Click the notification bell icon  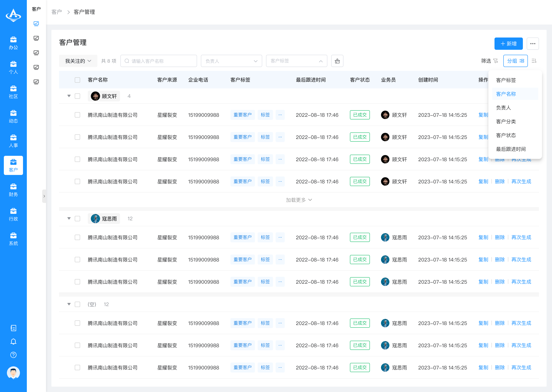pos(13,341)
